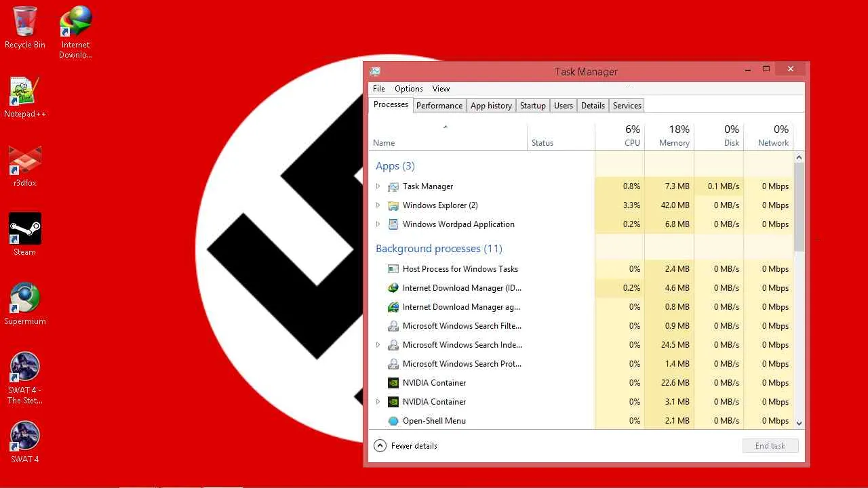
Task: Click the plain SWAT 4 desktop shortcut
Action: click(25, 443)
